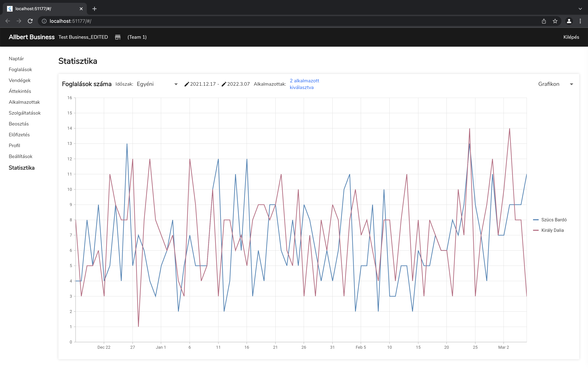This screenshot has width=588, height=368.
Task: Open Profil in sidebar
Action: click(14, 146)
